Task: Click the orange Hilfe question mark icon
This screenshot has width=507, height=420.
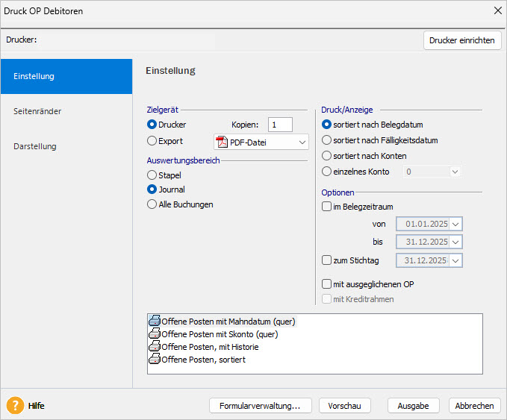Action: 15,406
